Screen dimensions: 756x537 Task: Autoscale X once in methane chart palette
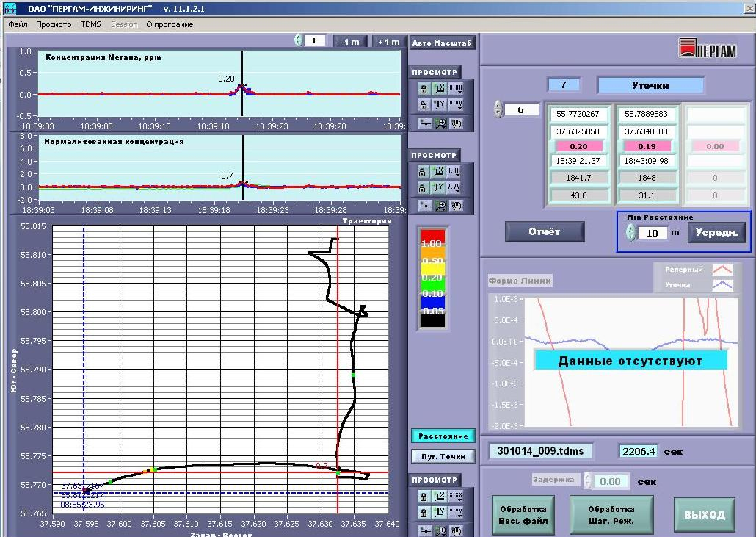[439, 89]
